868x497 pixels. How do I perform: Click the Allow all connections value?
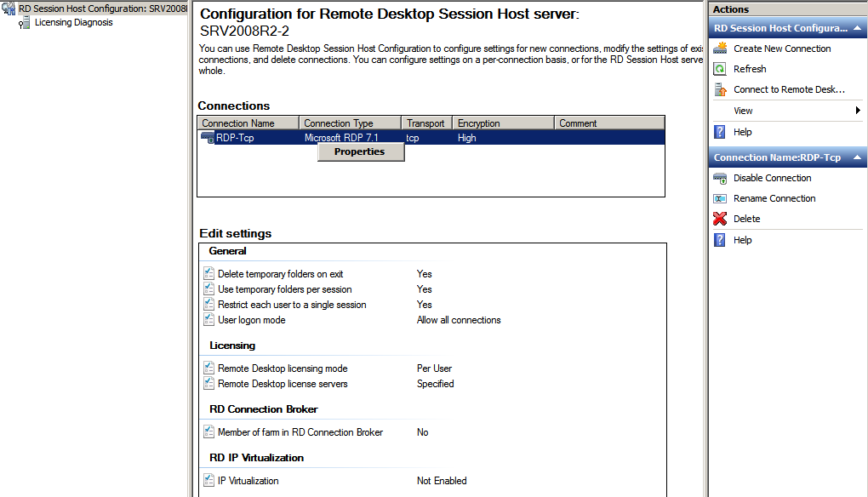(459, 320)
